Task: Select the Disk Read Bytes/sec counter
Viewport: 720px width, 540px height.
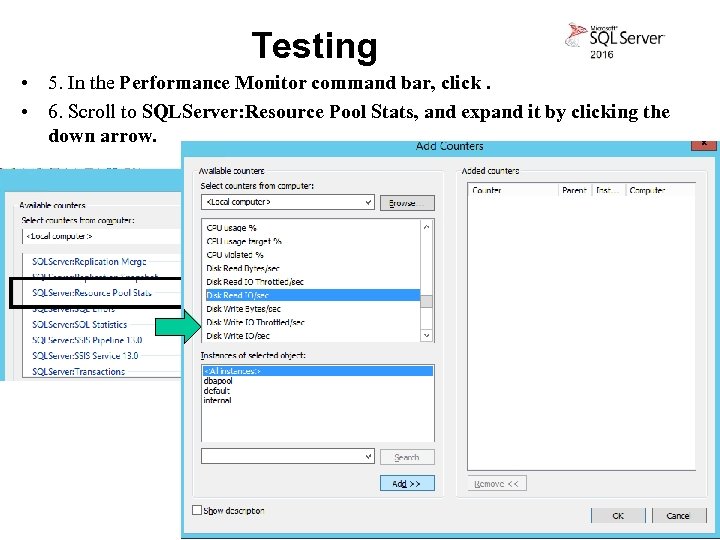Action: [x=243, y=268]
